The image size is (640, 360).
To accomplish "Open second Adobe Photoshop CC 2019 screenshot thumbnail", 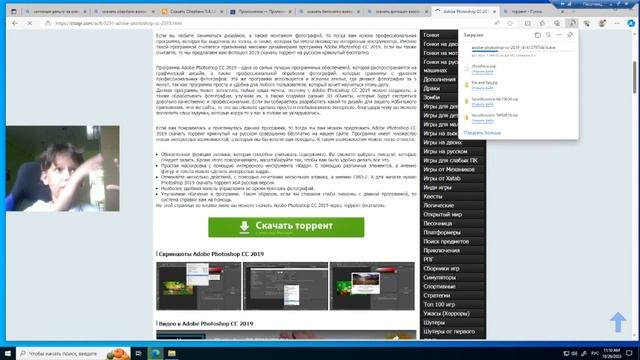I will (x=285, y=286).
